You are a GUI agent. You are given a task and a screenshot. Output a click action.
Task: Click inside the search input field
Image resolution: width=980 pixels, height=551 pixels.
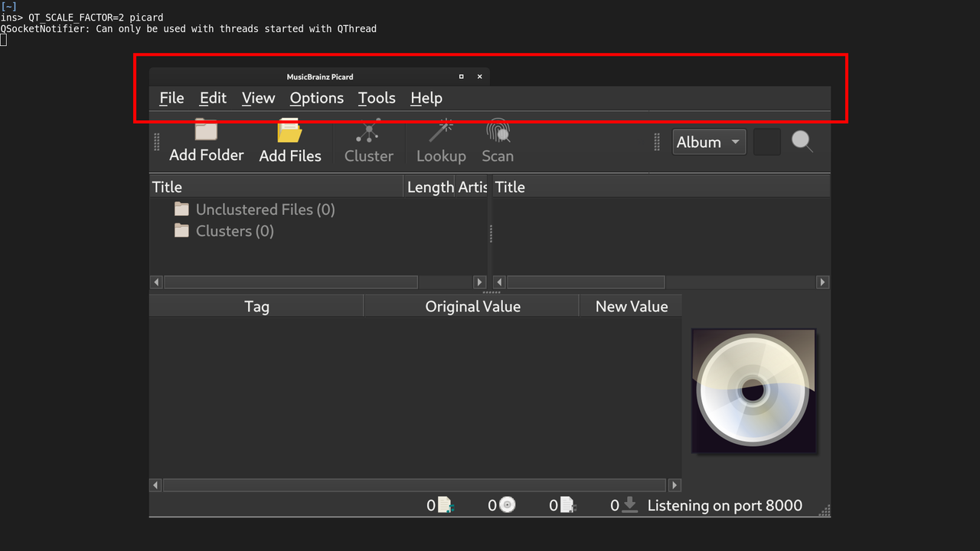[766, 142]
